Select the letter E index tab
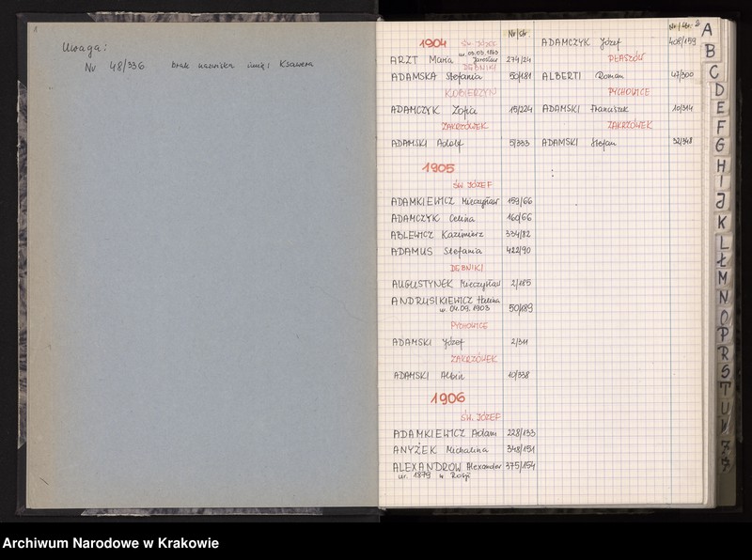 (x=720, y=107)
